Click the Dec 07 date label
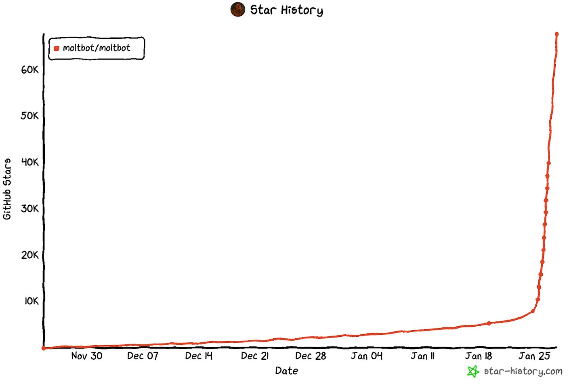The image size is (588, 384). [x=143, y=356]
